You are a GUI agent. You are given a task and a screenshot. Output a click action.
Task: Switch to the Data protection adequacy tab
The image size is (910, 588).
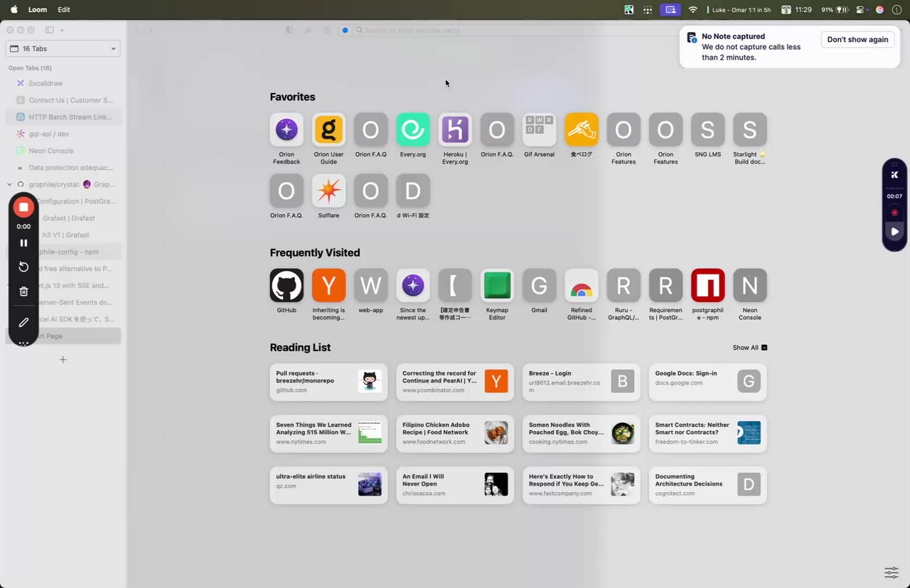click(x=63, y=168)
